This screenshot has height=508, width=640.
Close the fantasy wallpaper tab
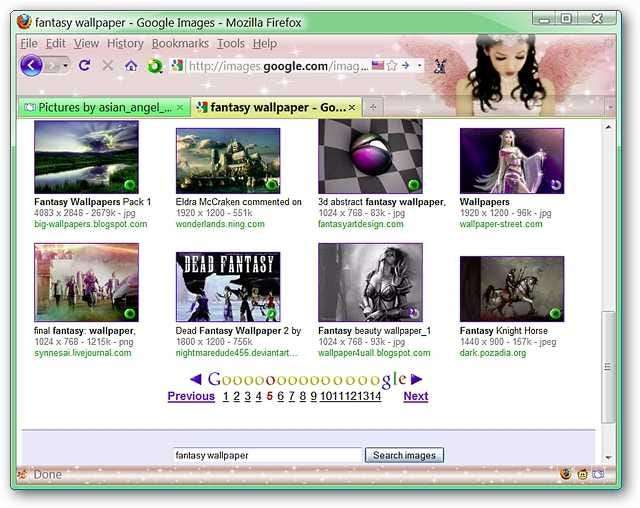[x=352, y=108]
